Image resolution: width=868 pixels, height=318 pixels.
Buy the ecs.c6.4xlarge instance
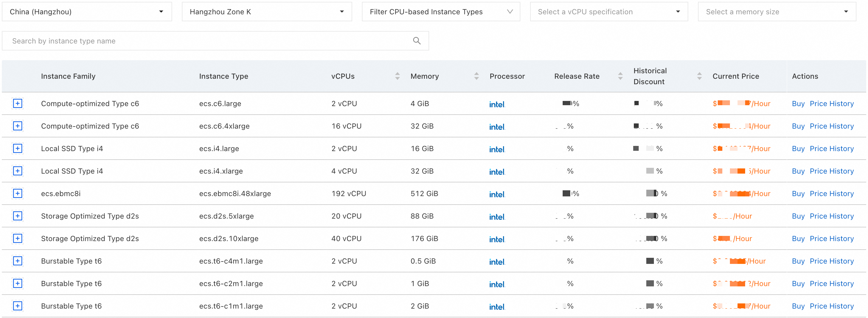tap(798, 126)
